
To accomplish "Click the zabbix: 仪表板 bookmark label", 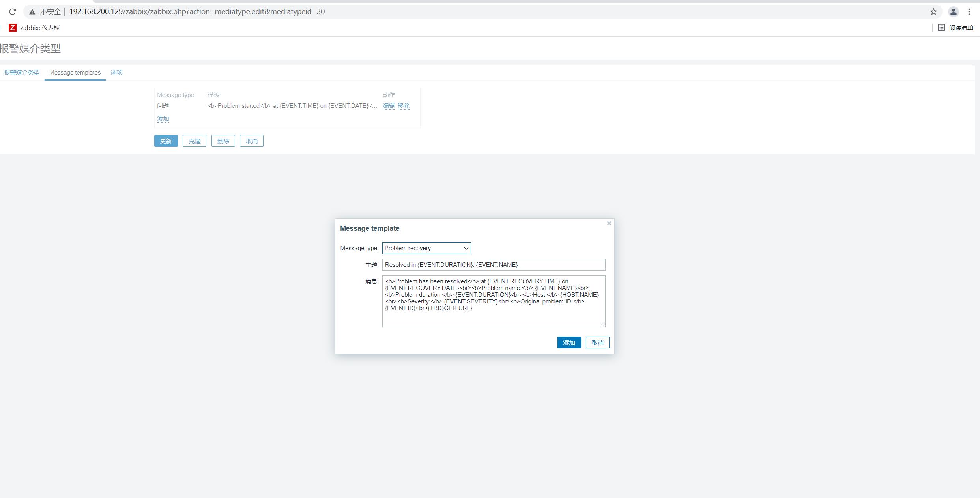I will 40,28.
